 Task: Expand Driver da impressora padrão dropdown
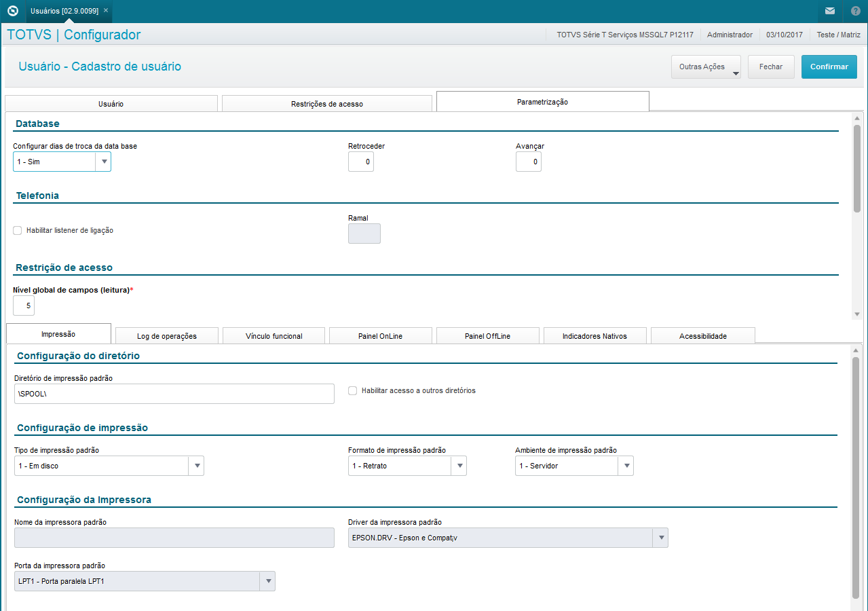pyautogui.click(x=660, y=538)
